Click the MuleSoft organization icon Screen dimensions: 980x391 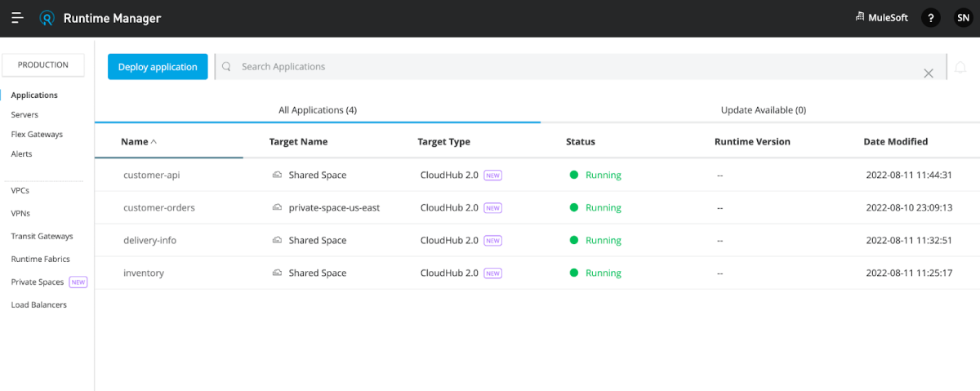[860, 17]
